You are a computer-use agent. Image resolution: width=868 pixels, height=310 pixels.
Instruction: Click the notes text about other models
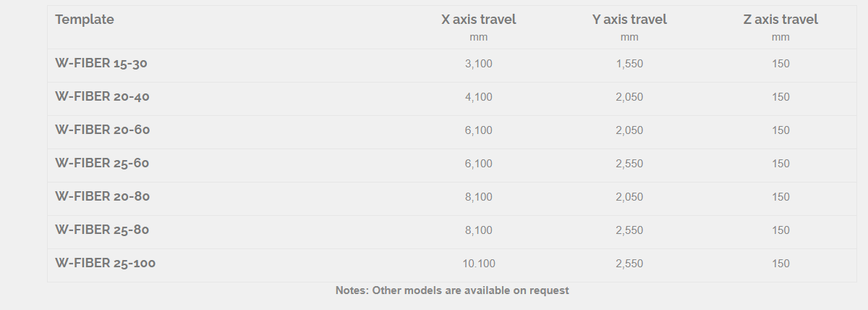click(x=452, y=290)
